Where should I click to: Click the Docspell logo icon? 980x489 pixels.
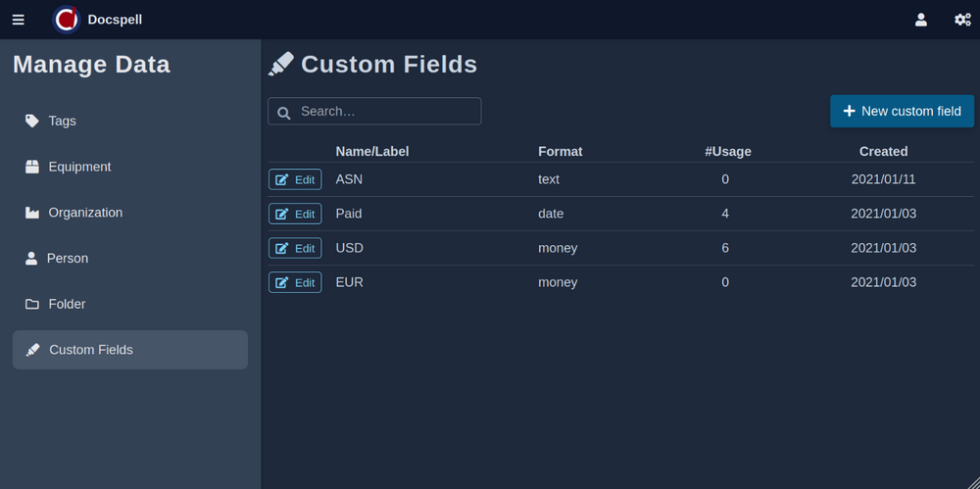(66, 20)
